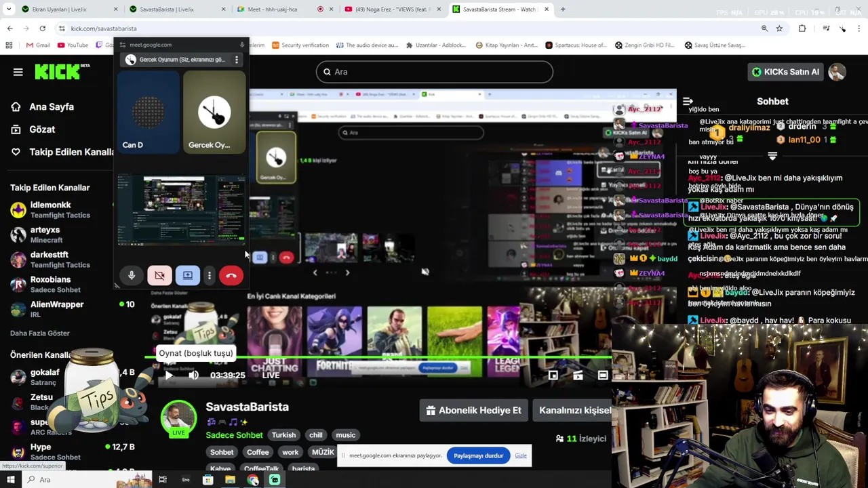Open browser extensions puzzle icon
Screen dimensions: 868x488
(802, 28)
